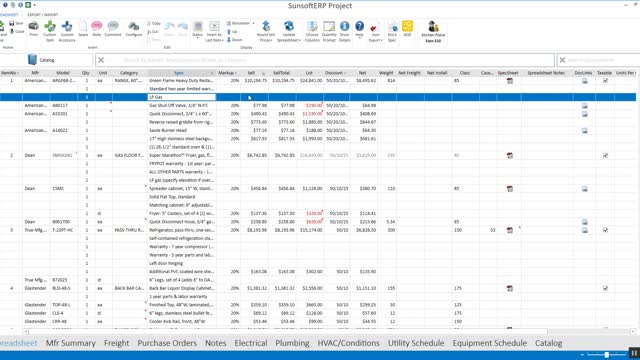
Task: Open the bottom Catalog tab
Action: pos(549,343)
